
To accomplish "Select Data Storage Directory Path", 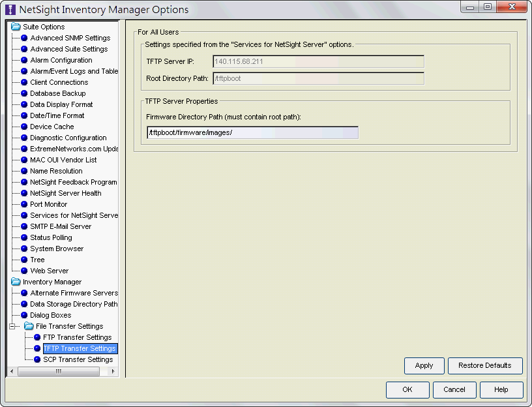I will (74, 304).
